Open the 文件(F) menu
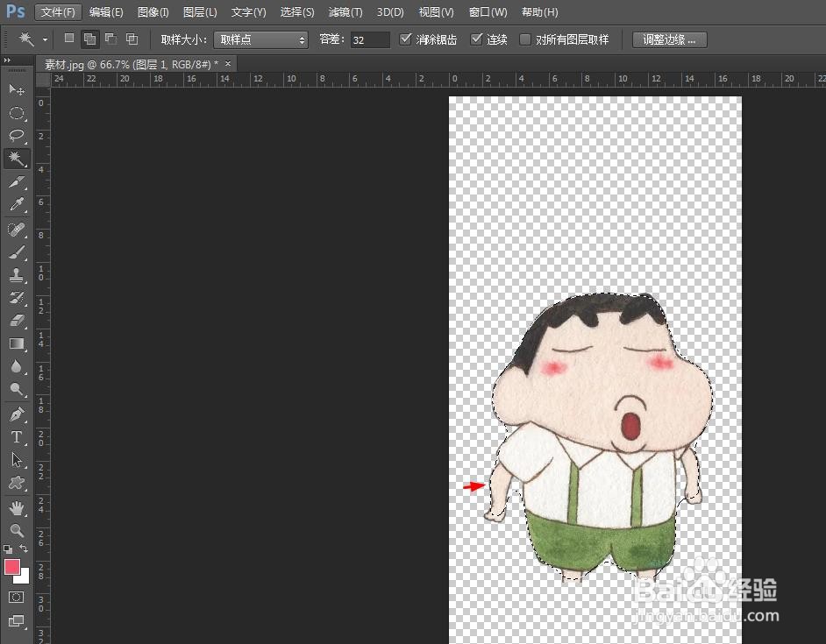Viewport: 826px width, 644px height. coord(58,12)
